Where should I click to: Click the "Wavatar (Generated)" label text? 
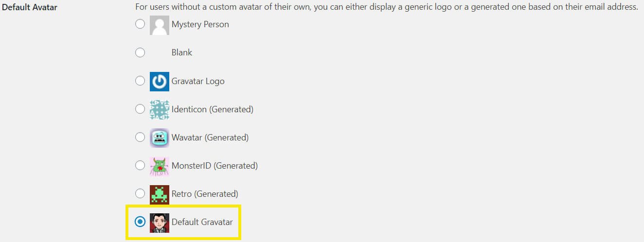(210, 138)
